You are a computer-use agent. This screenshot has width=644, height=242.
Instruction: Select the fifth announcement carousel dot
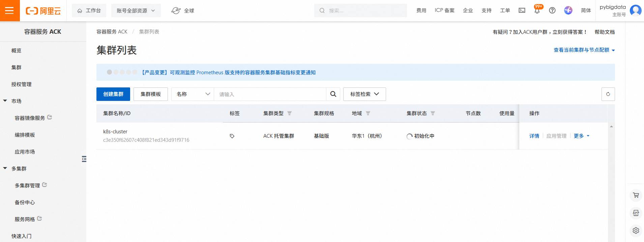(135, 72)
